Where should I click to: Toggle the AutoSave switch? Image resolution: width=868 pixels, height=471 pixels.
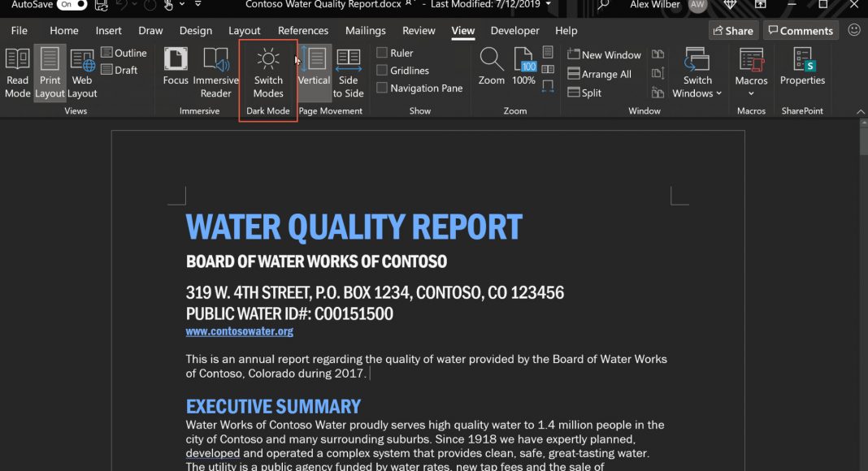pos(72,5)
